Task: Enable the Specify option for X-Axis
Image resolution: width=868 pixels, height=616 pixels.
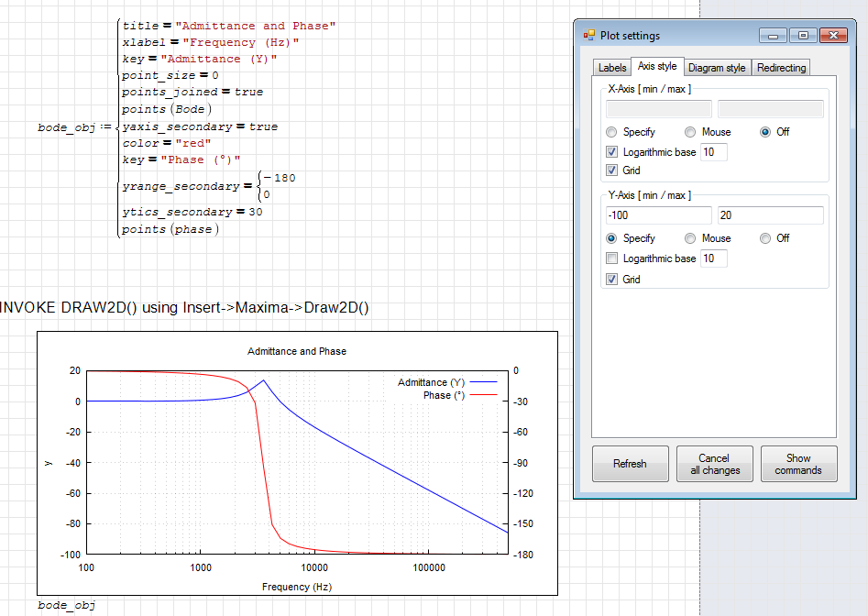Action: point(611,131)
